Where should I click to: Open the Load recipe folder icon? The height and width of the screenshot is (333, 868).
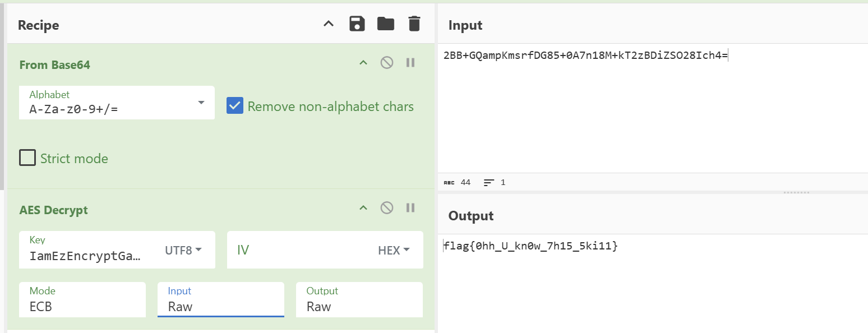pyautogui.click(x=386, y=24)
